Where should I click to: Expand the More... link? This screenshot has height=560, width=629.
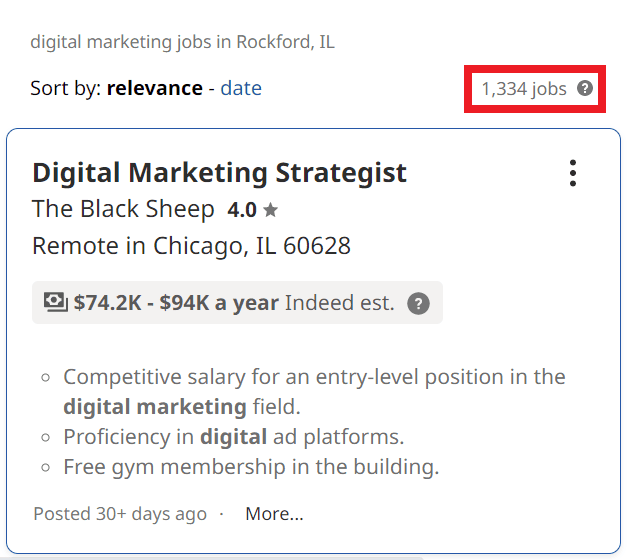click(274, 513)
